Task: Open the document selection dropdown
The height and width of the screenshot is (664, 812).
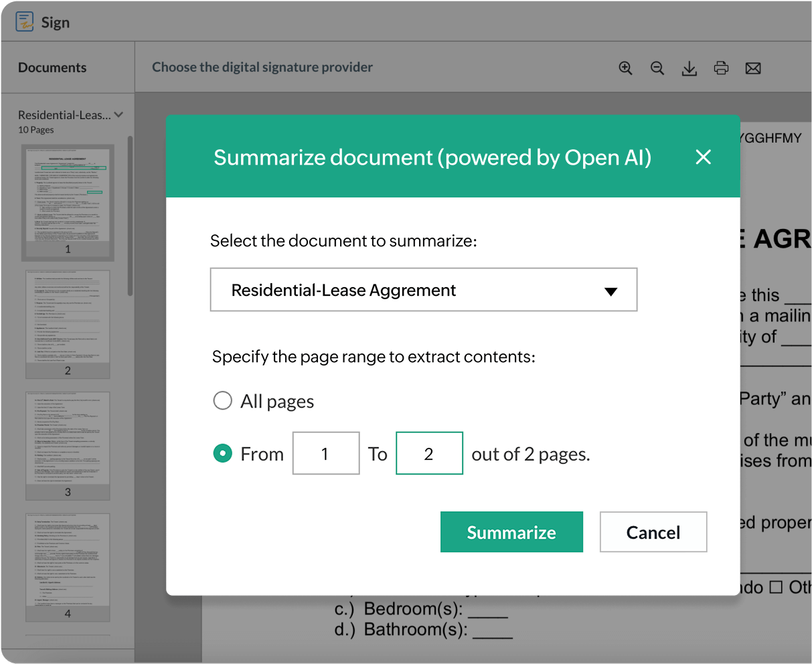Action: pyautogui.click(x=424, y=290)
